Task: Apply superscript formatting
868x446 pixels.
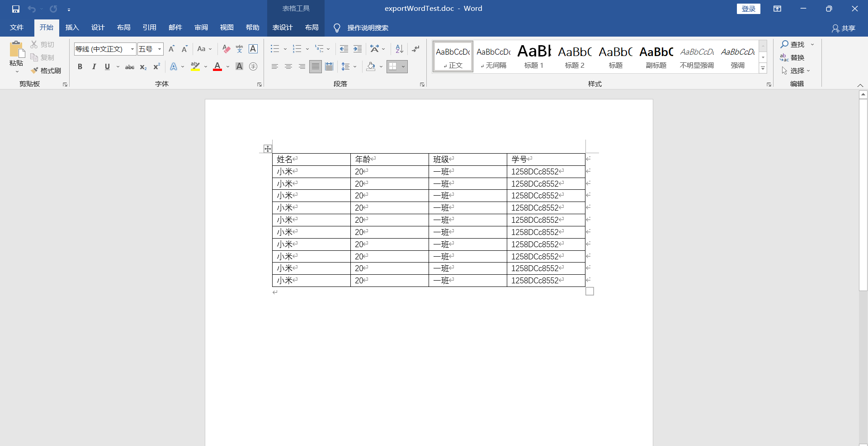Action: pos(156,66)
